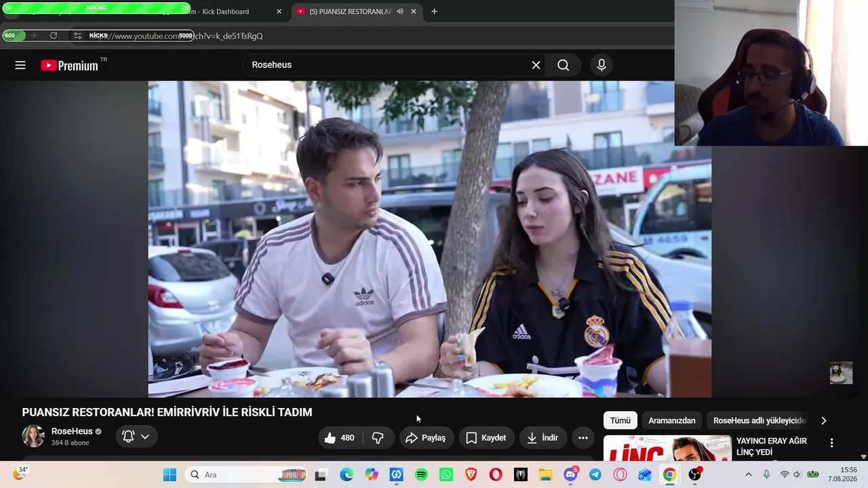Screen dimensions: 868x488
Task: Open Telegram from the taskbar
Action: pos(595,474)
